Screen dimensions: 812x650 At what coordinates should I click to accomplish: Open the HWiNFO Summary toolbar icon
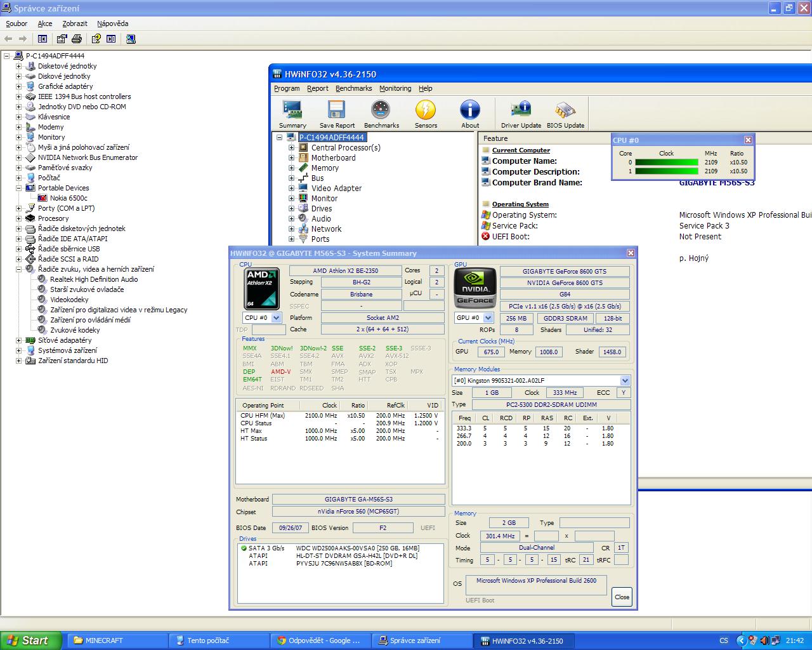(292, 114)
